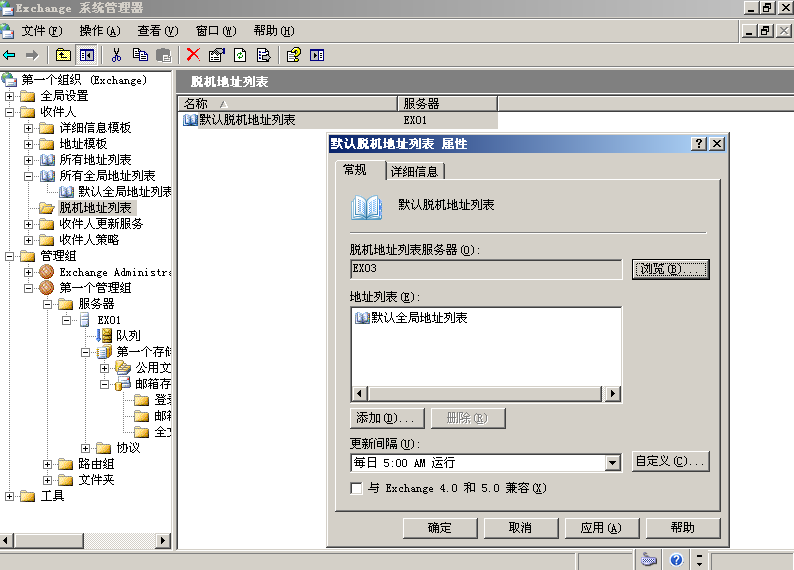Click the Cut scissors toolbar icon
Viewport: 794px width, 570px height.
pos(116,55)
